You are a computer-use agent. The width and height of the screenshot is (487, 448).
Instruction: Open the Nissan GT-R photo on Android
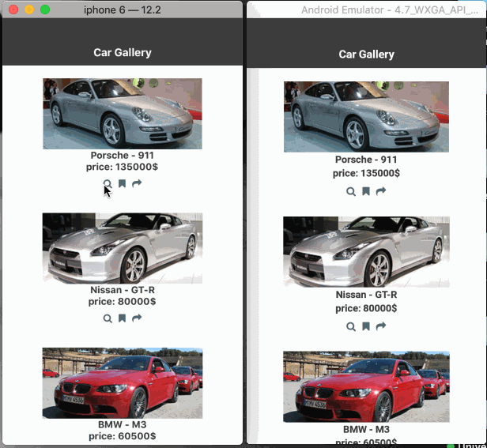[366, 252]
